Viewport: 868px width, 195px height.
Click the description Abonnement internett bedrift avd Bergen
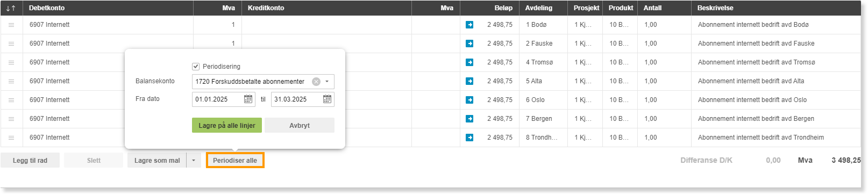[x=756, y=119]
